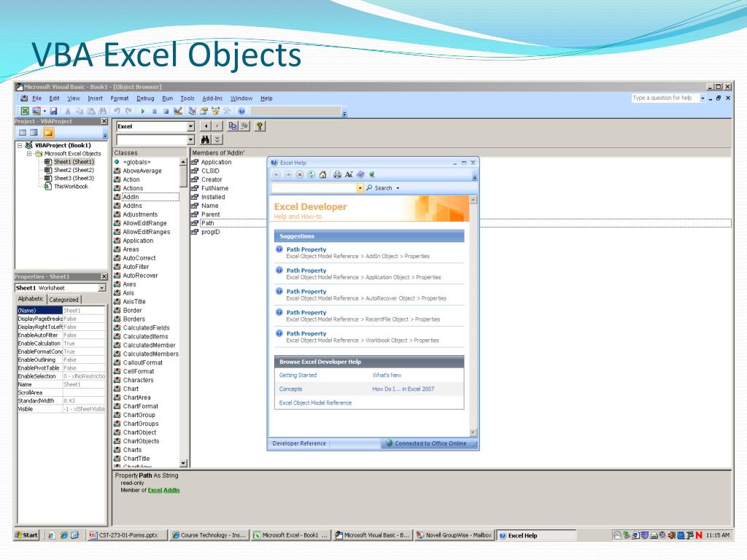Open Sheet1 Worksheet object dropdown
747x560 pixels.
[x=102, y=287]
